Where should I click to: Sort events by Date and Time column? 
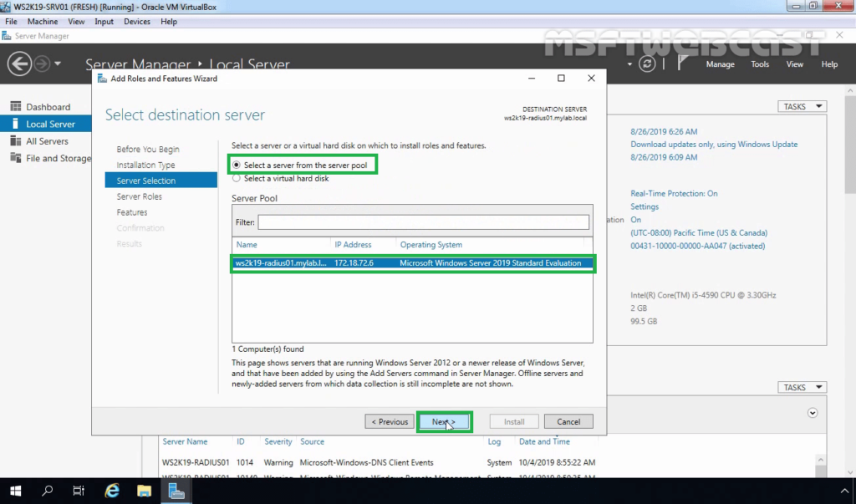544,441
